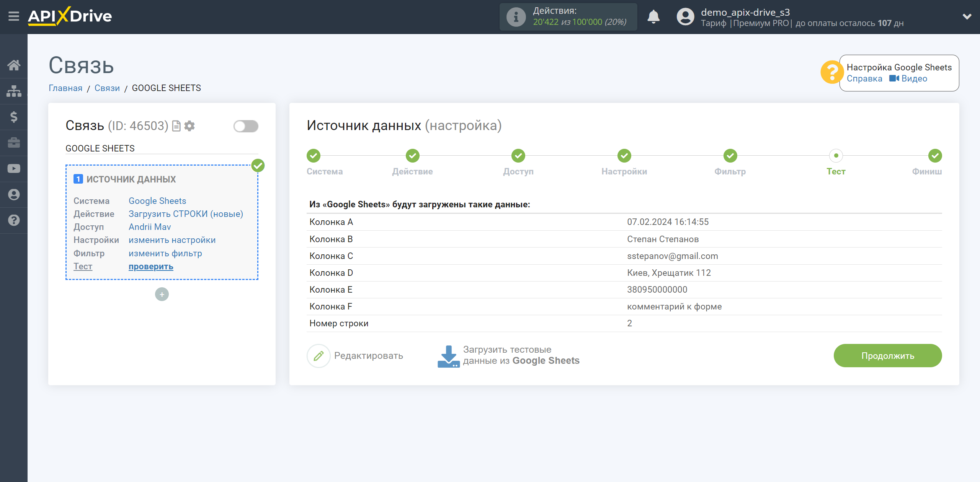Viewport: 980px width, 482px height.
Task: Click the Редактировать label
Action: [x=368, y=356]
